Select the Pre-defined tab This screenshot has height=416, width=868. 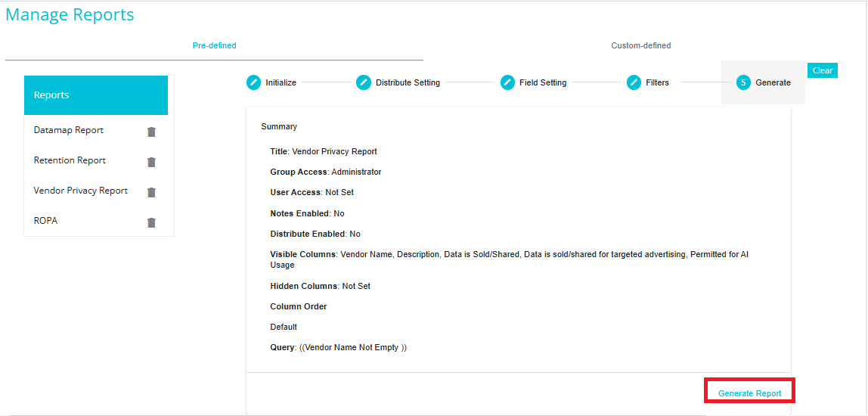click(214, 46)
